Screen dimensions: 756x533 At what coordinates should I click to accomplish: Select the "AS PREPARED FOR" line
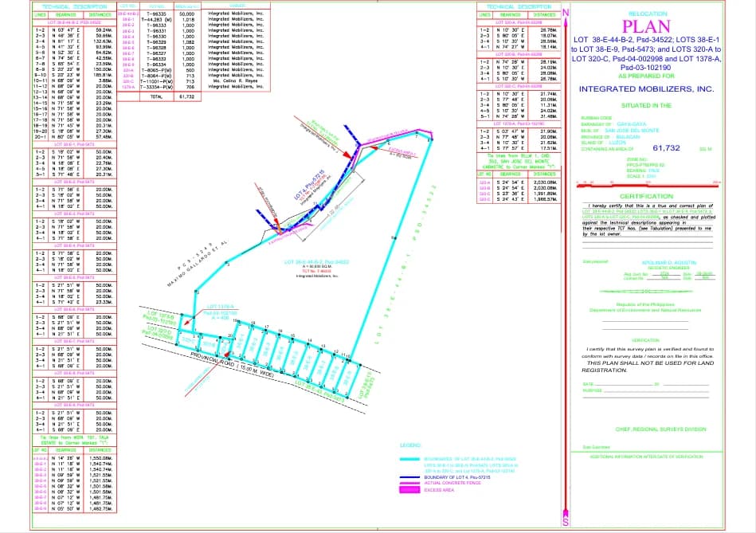[x=646, y=76]
